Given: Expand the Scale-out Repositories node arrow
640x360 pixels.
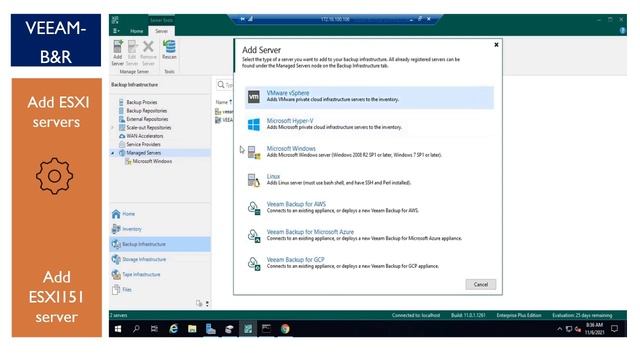Looking at the screenshot, I should click(113, 128).
